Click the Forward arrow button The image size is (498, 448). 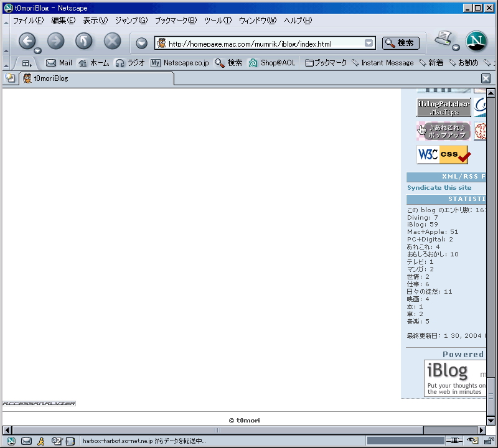pyautogui.click(x=55, y=41)
